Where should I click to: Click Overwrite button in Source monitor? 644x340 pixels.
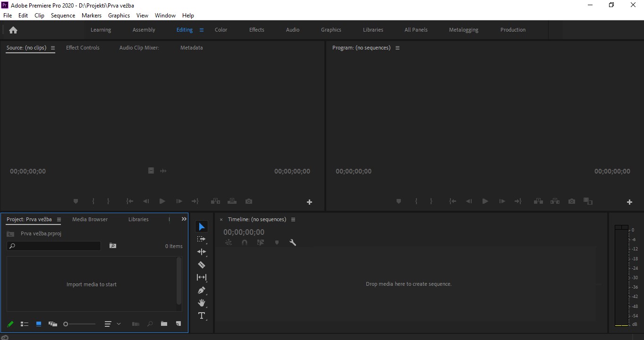point(232,201)
